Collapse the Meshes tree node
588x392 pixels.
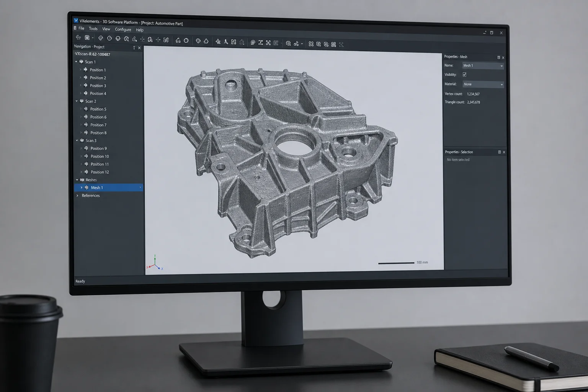(77, 180)
